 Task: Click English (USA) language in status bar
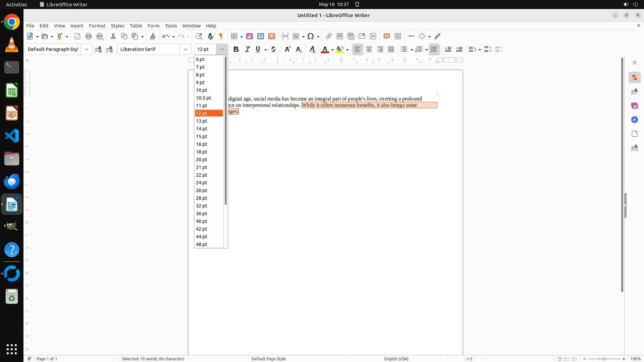click(x=396, y=359)
